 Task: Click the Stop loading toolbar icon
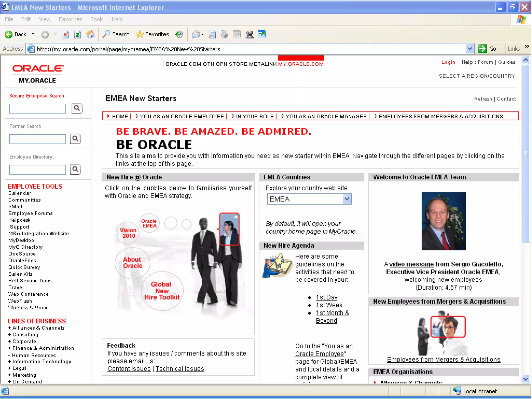pyautogui.click(x=65, y=34)
